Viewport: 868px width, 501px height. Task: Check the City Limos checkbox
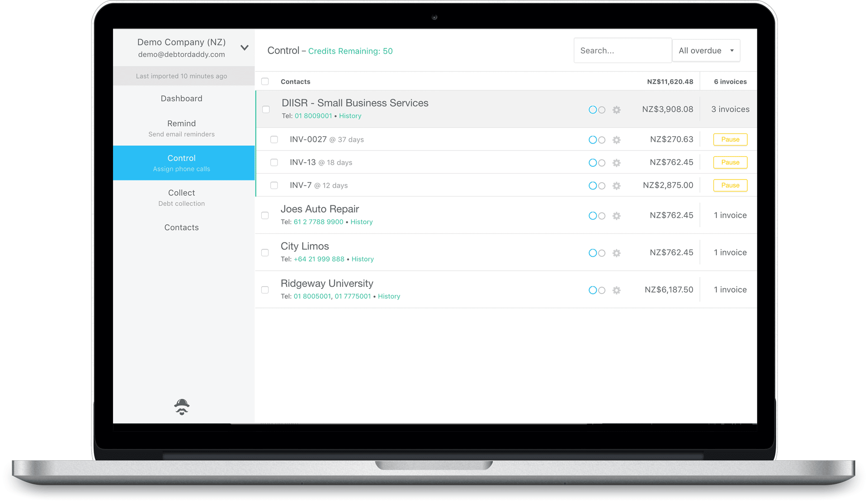click(265, 253)
